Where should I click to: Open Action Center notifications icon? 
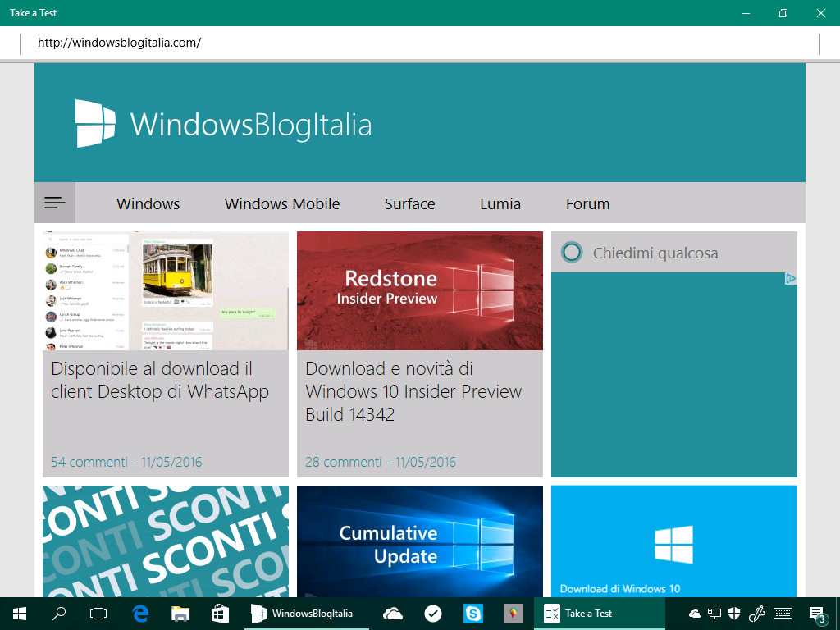pos(817,614)
